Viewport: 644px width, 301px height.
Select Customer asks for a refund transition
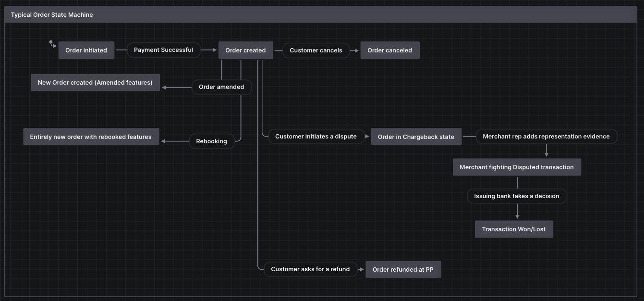[311, 269]
